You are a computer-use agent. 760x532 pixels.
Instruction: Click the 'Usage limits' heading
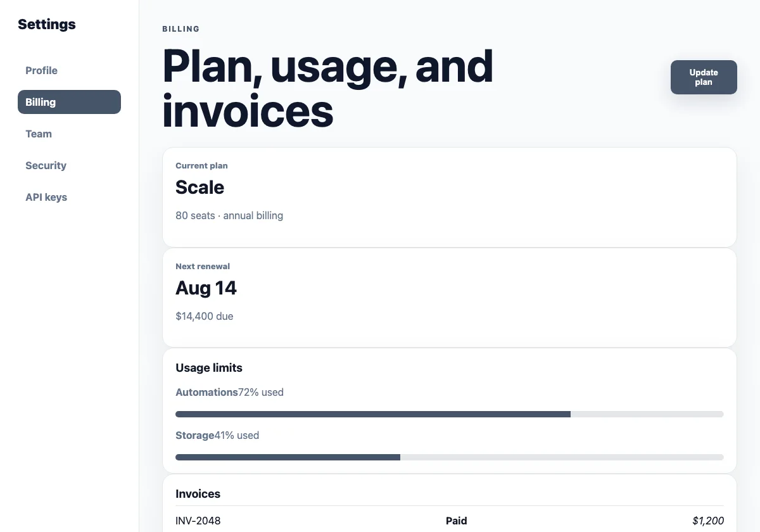pos(209,368)
